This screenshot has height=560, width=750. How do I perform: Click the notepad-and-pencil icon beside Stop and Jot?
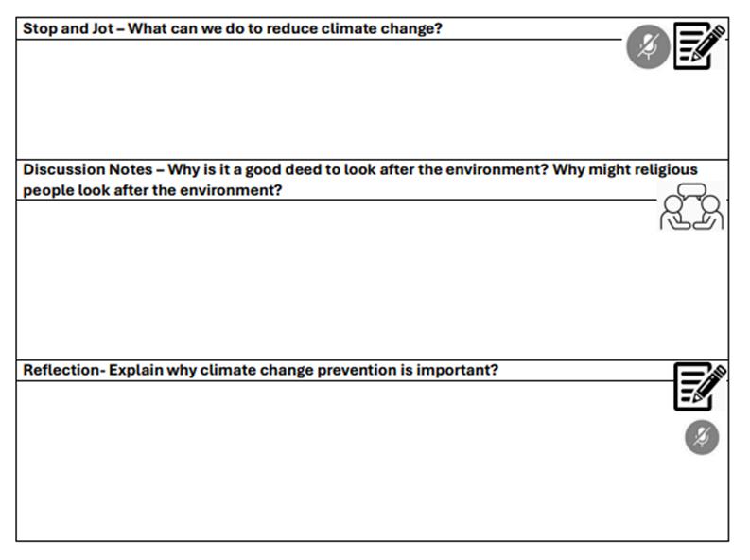[699, 46]
